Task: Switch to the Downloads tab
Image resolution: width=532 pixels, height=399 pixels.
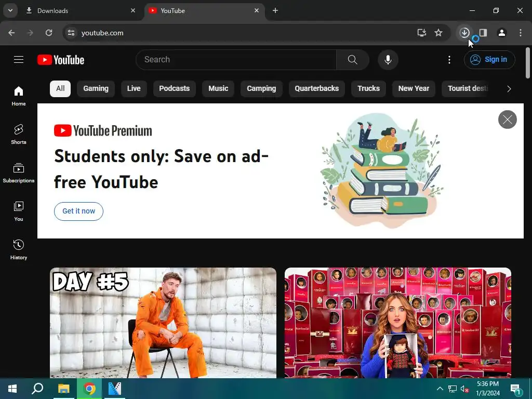Action: tap(81, 10)
